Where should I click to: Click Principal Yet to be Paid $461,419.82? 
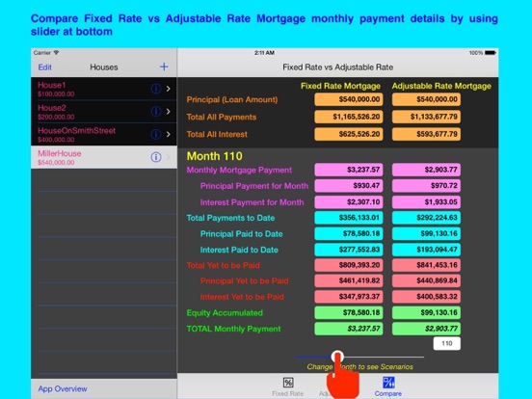(349, 280)
